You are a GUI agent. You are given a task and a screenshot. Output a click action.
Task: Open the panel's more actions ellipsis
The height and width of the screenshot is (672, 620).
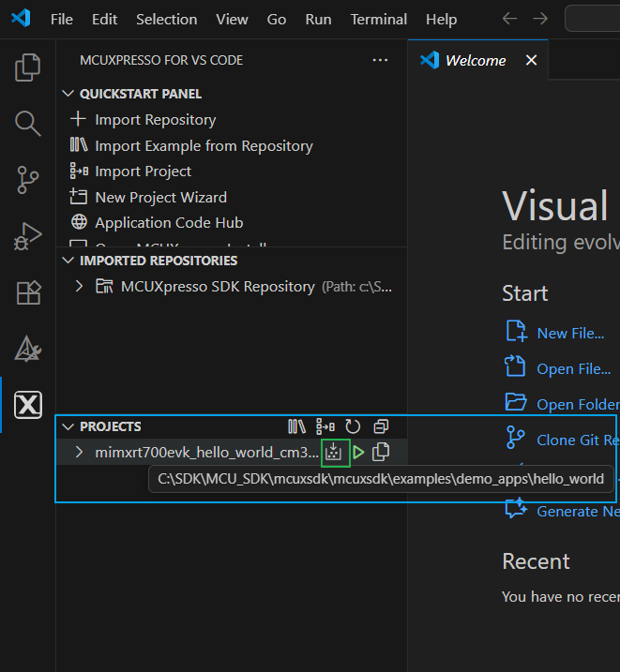(x=380, y=60)
